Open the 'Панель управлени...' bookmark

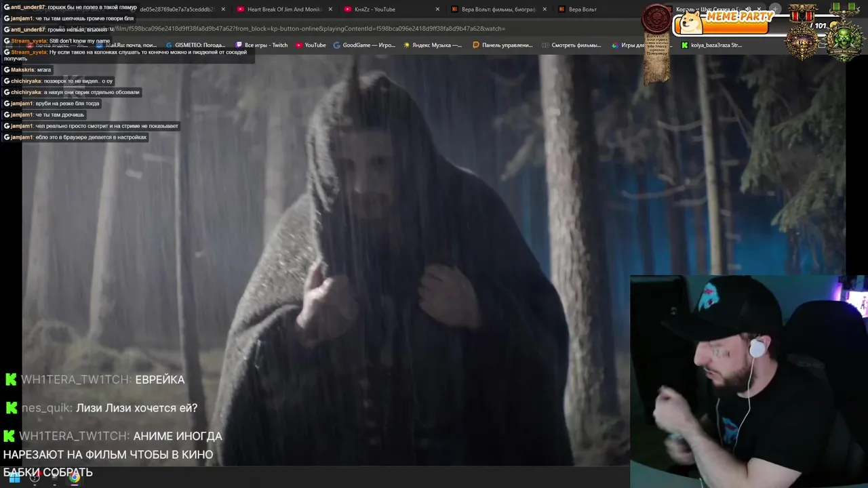point(502,45)
